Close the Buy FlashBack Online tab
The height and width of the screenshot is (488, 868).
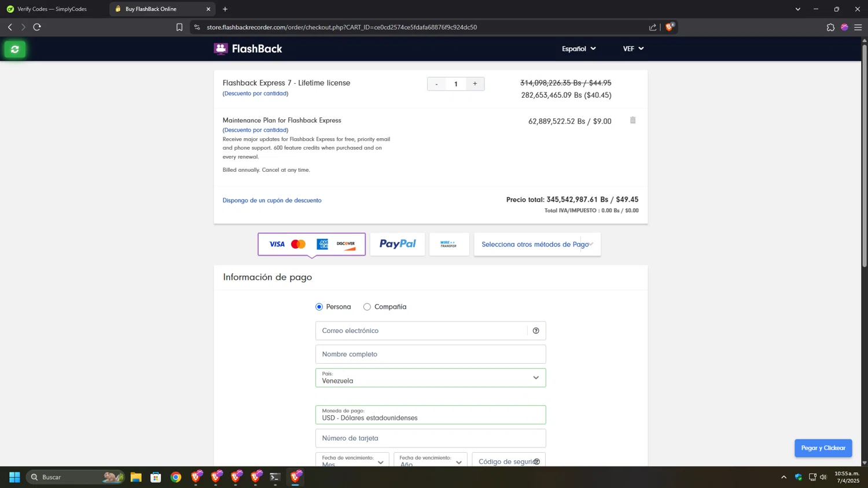point(208,9)
